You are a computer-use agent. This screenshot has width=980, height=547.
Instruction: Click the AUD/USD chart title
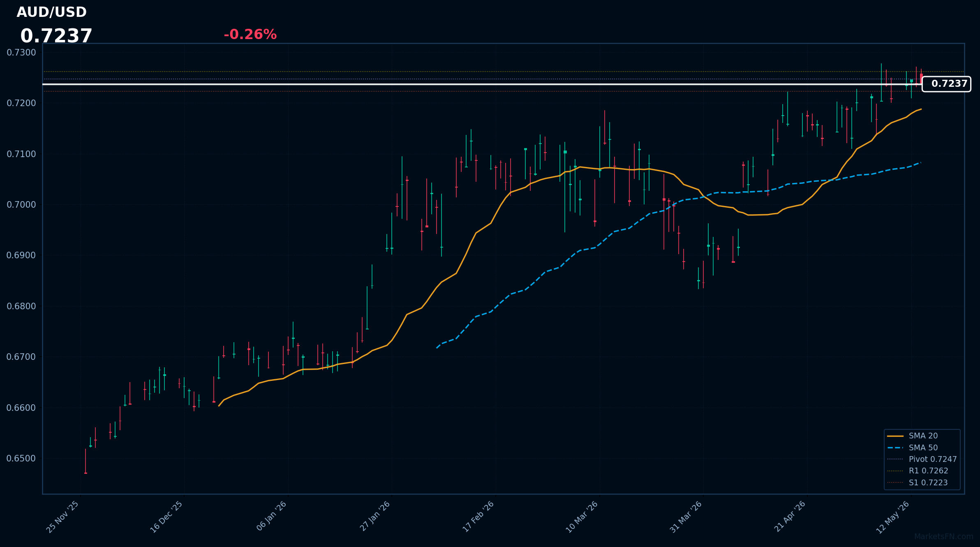(51, 12)
